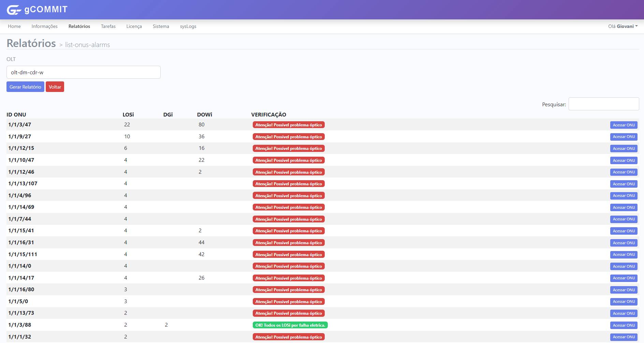Click the gCOMMIT logo icon
644x343 pixels.
tap(14, 10)
